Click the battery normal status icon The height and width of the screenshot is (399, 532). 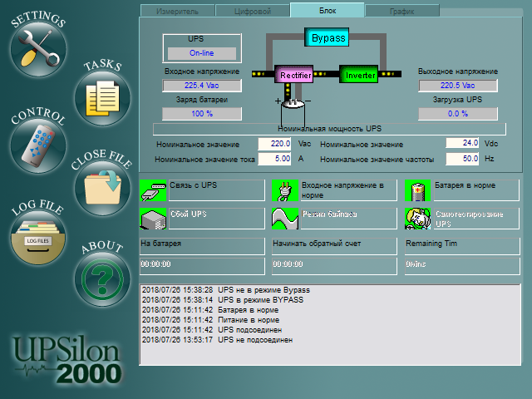click(417, 190)
